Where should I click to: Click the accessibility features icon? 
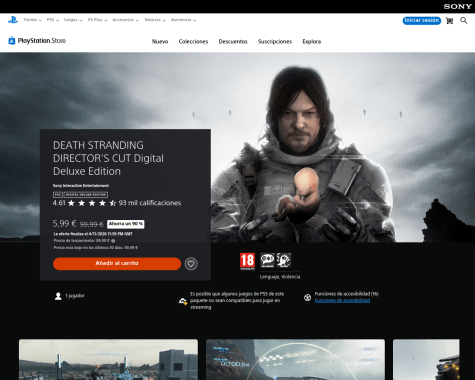[307, 297]
